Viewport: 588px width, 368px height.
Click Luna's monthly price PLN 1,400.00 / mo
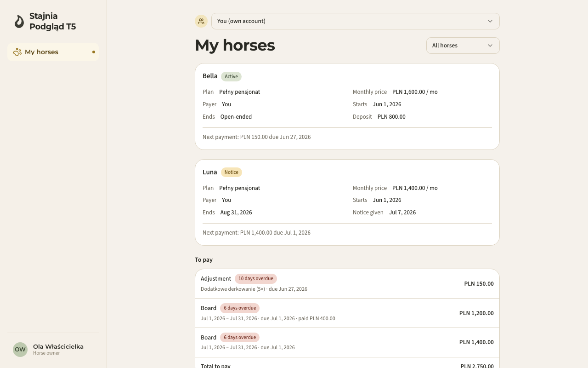point(415,188)
